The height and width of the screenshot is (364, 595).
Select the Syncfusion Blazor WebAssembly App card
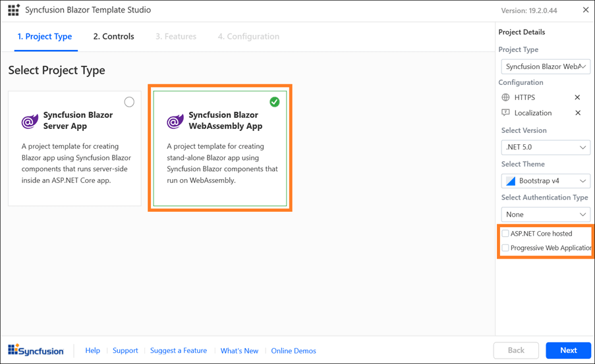(x=220, y=149)
